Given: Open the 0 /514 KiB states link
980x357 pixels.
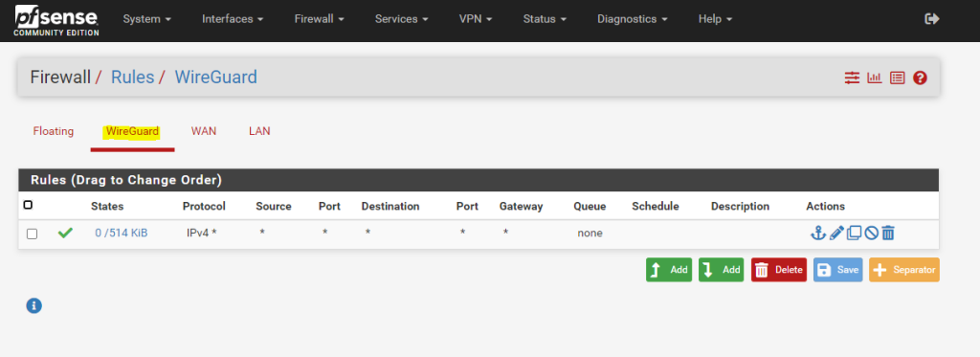Looking at the screenshot, I should pos(122,234).
